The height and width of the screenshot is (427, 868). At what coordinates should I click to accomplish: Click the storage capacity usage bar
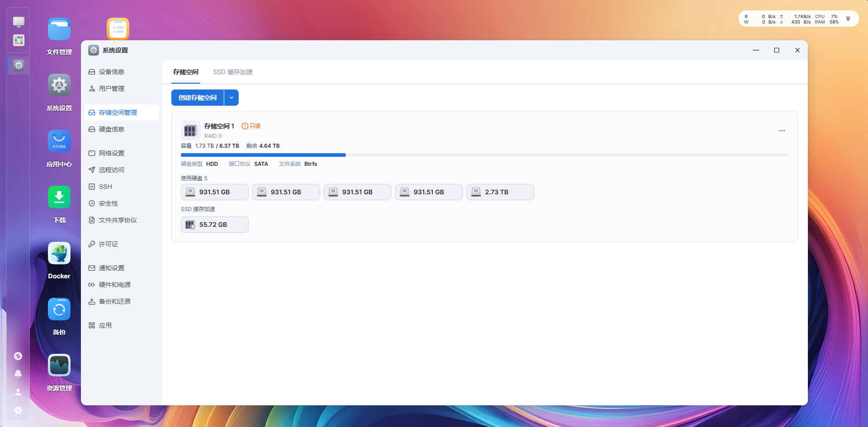coord(485,155)
